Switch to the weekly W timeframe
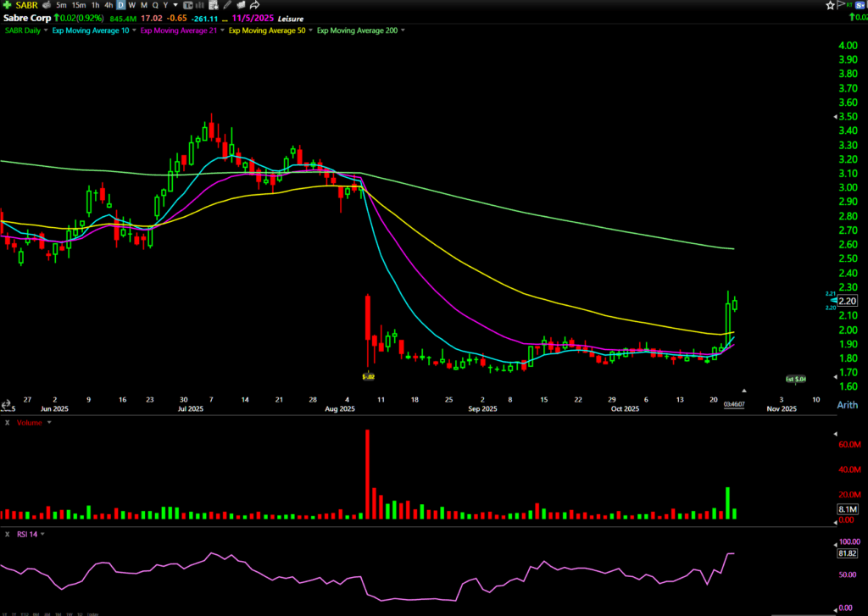This screenshot has height=616, width=868. (x=132, y=5)
